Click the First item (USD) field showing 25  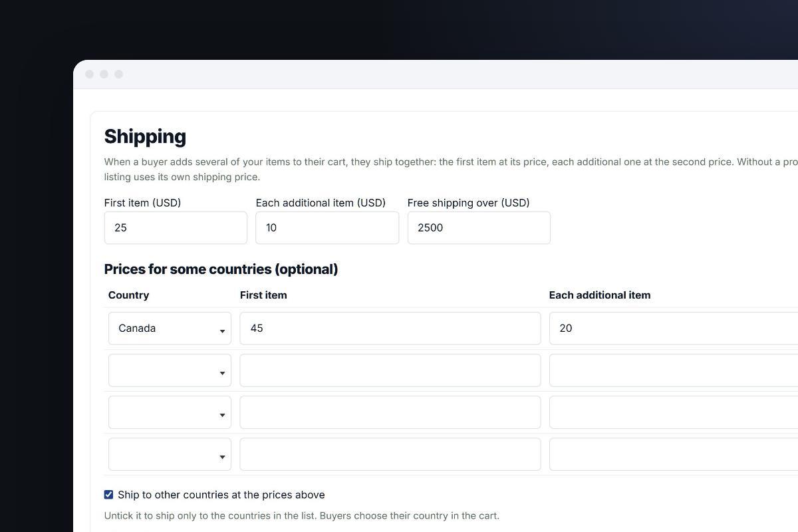[x=176, y=227]
